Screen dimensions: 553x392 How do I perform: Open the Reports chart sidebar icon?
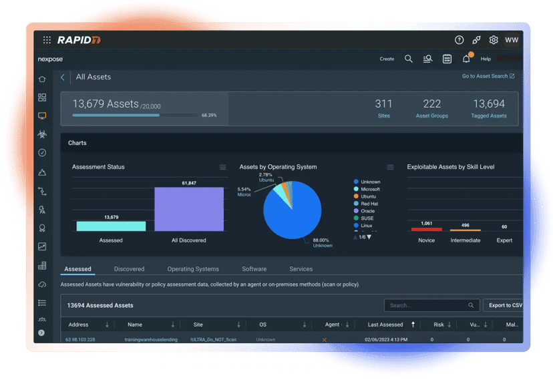(42, 246)
